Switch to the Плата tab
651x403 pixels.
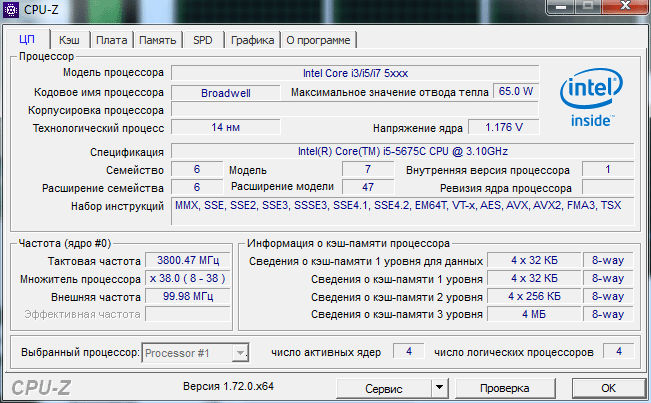(x=111, y=40)
